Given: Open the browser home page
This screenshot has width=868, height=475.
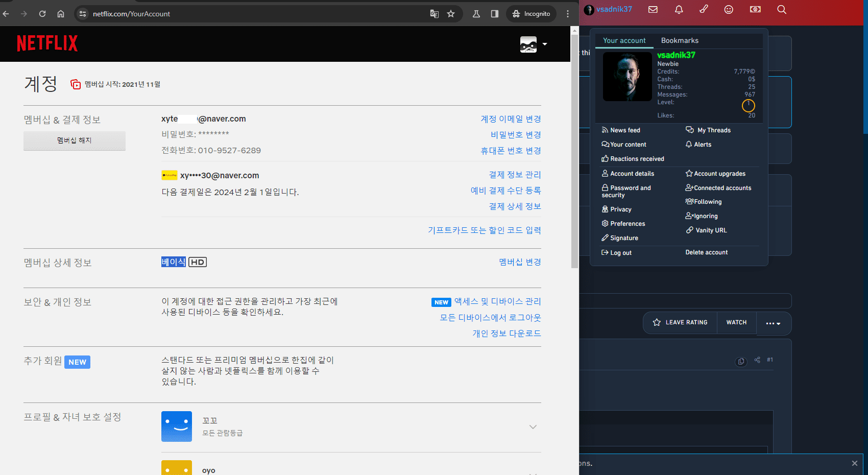Looking at the screenshot, I should [61, 14].
